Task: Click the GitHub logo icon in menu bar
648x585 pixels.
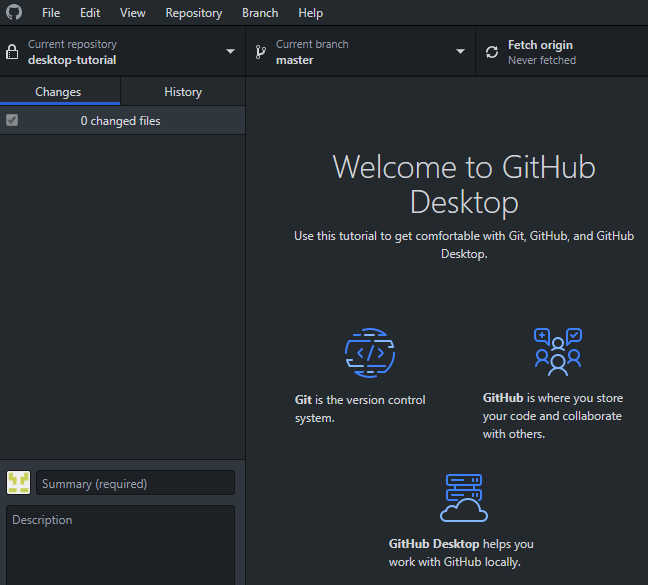Action: (14, 12)
